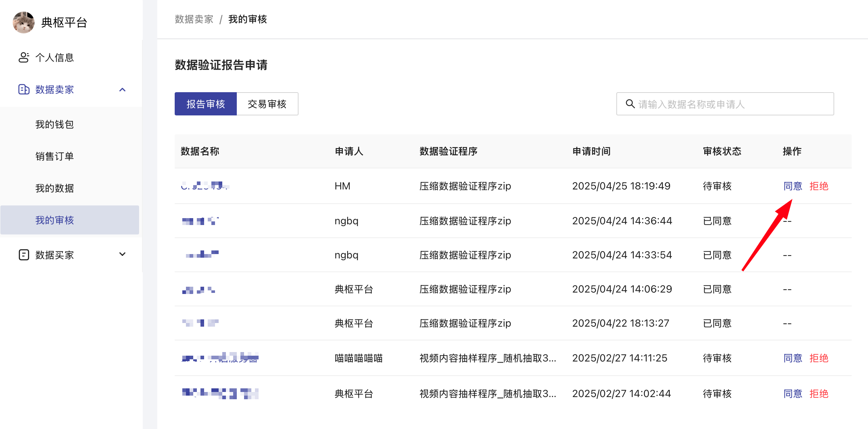Open data name link in HM row

pos(205,186)
